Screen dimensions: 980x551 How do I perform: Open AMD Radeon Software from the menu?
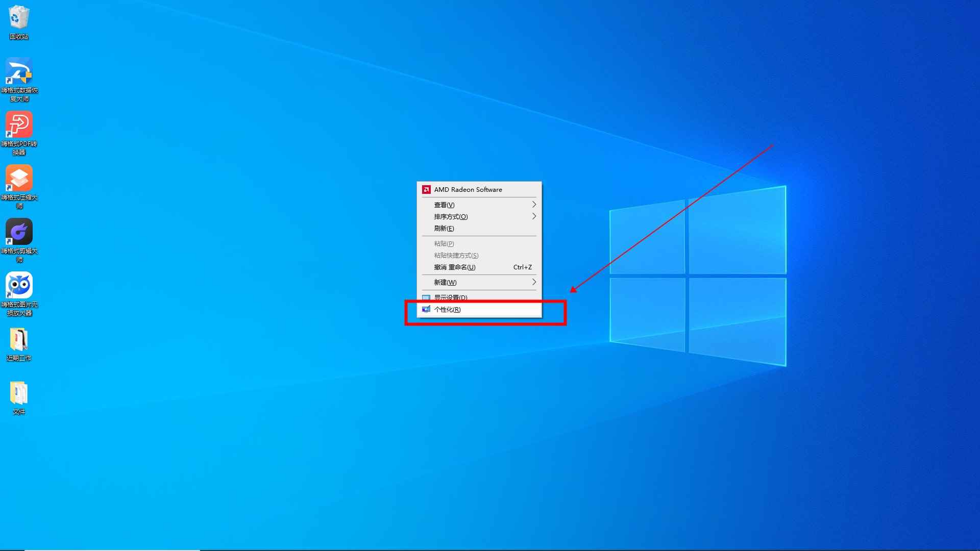click(469, 189)
